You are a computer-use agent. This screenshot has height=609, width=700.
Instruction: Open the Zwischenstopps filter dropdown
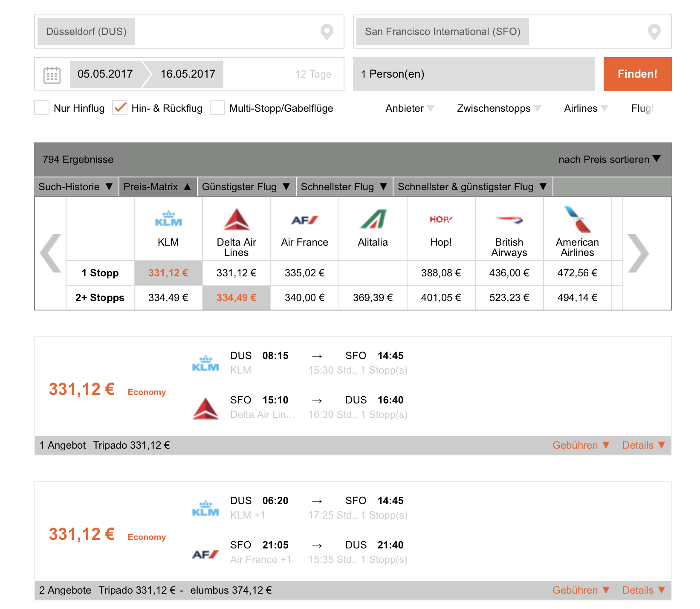(x=499, y=108)
